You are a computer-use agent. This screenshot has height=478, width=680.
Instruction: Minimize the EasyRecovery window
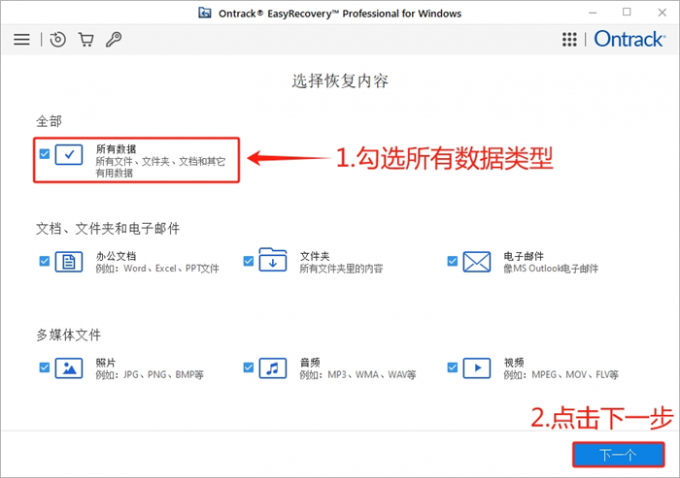coord(593,13)
